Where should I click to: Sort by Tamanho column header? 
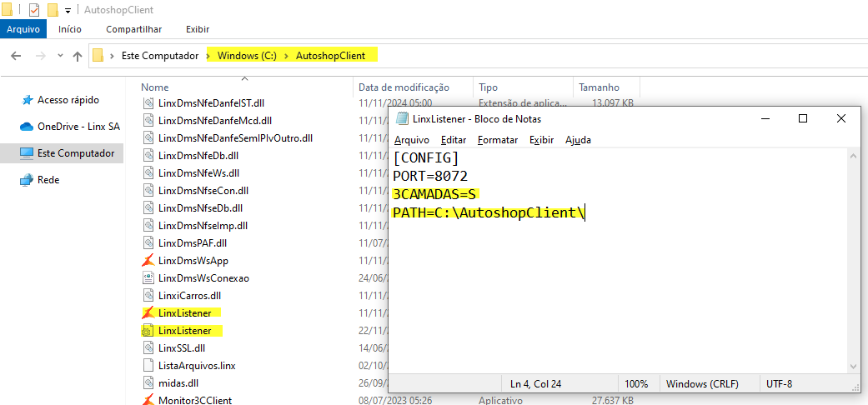click(x=599, y=87)
